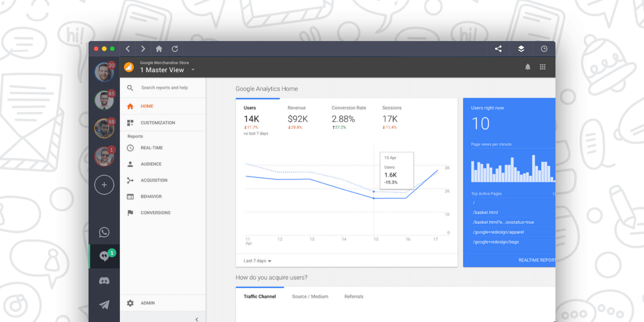
Task: Reload the page with the refresh icon
Action: [175, 49]
